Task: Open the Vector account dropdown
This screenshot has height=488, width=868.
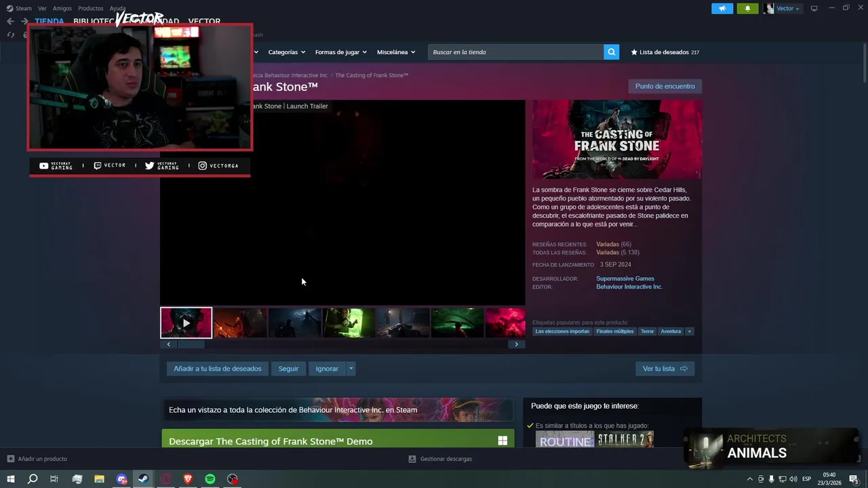Action: [x=788, y=8]
